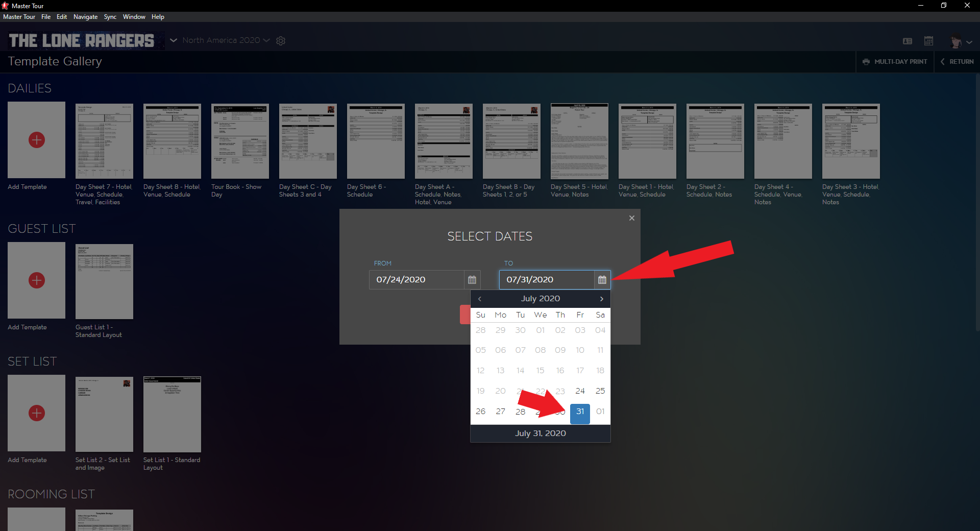Screen dimensions: 980x531
Task: Add a new Set List template
Action: pos(36,413)
